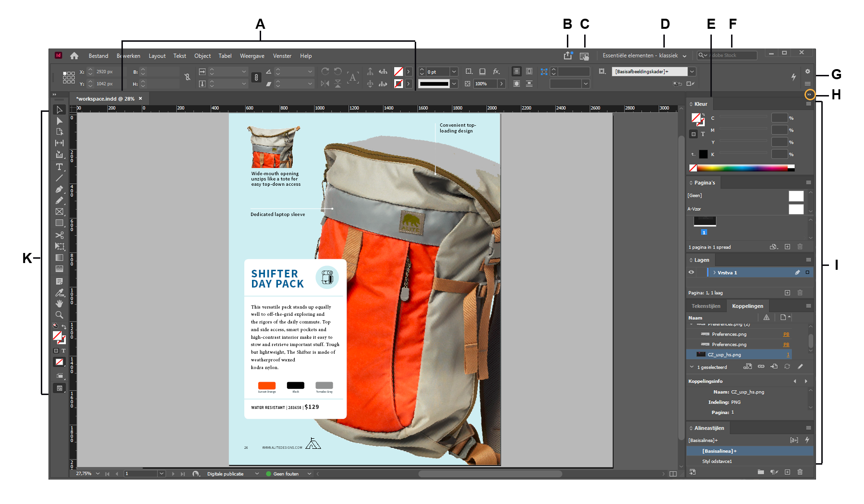Pick the Page tool
Image resolution: width=864 pixels, height=504 pixels.
click(60, 132)
